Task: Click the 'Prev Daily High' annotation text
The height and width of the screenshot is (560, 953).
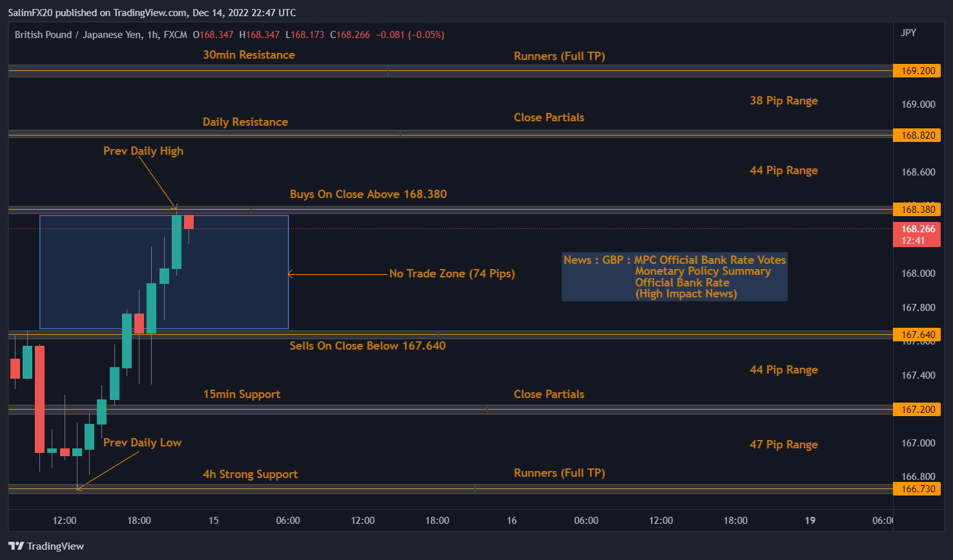Action: coord(143,151)
